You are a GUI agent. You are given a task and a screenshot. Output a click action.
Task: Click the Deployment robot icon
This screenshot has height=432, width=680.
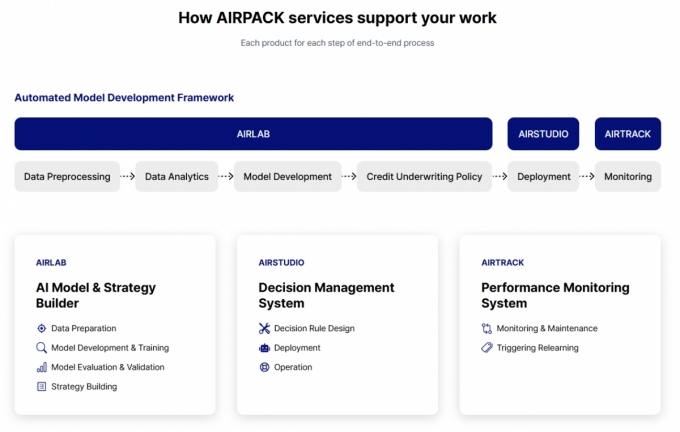click(x=264, y=348)
